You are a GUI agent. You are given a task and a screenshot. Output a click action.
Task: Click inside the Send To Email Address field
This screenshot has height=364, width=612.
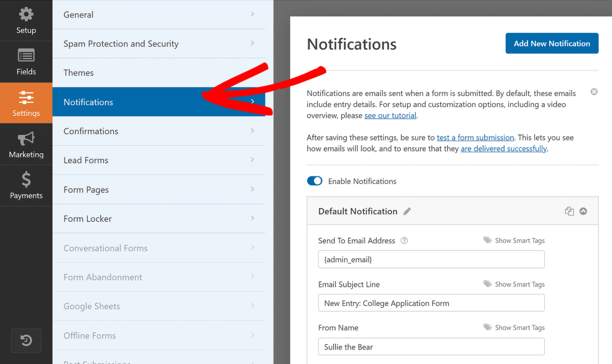[x=431, y=259]
